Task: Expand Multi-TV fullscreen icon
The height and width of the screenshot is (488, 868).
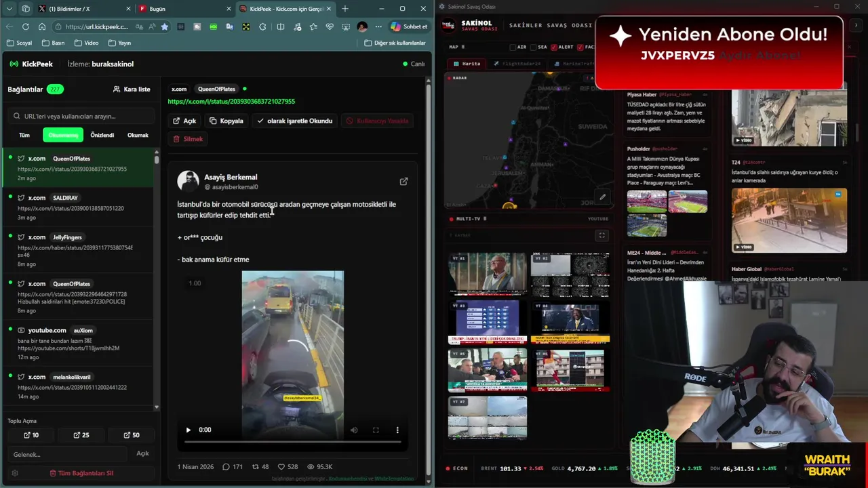Action: 601,235
